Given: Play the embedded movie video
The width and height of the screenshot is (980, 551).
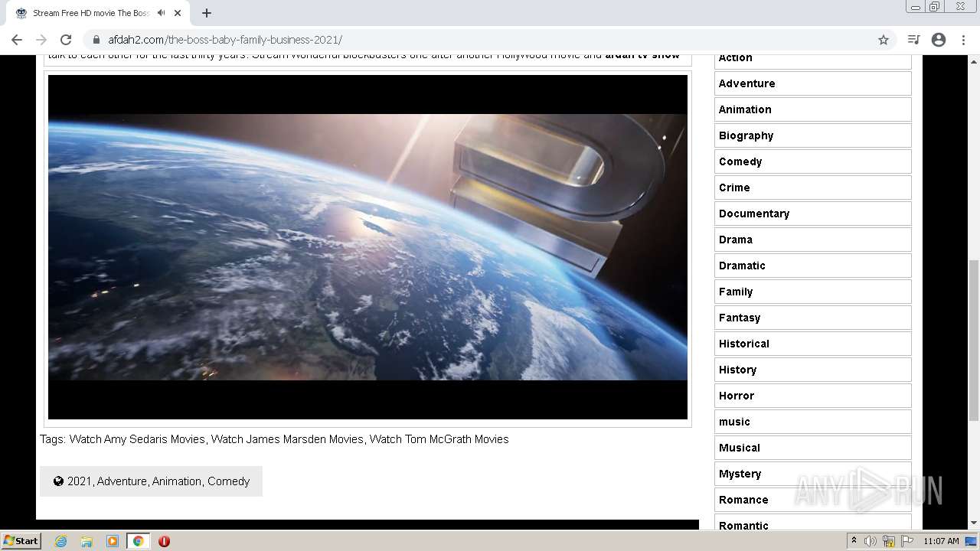Looking at the screenshot, I should click(367, 247).
